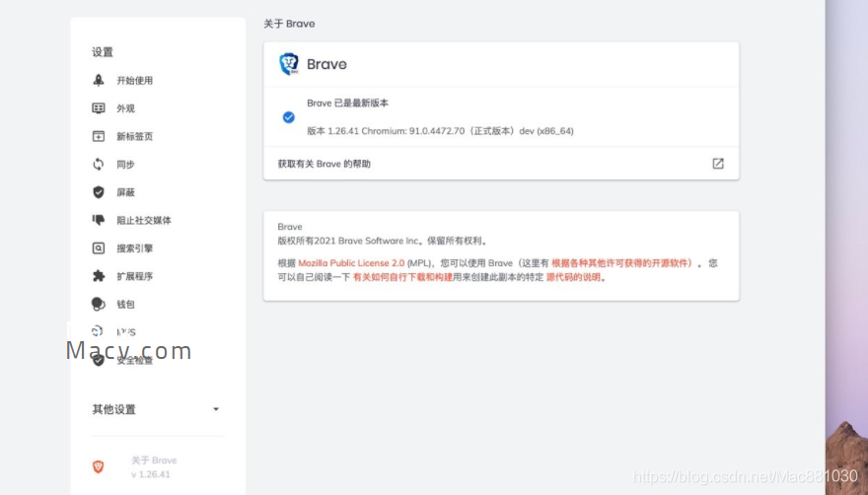
Task: Open the 根据各种其他许可获得的开源软件 link
Action: 622,263
